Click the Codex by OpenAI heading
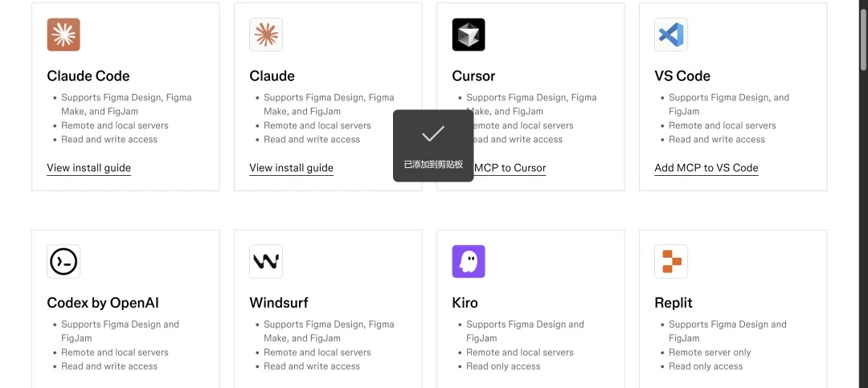This screenshot has height=388, width=868. pos(103,303)
